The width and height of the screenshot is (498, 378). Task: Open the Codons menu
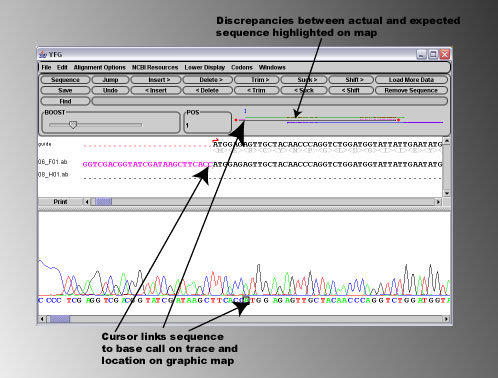[242, 67]
